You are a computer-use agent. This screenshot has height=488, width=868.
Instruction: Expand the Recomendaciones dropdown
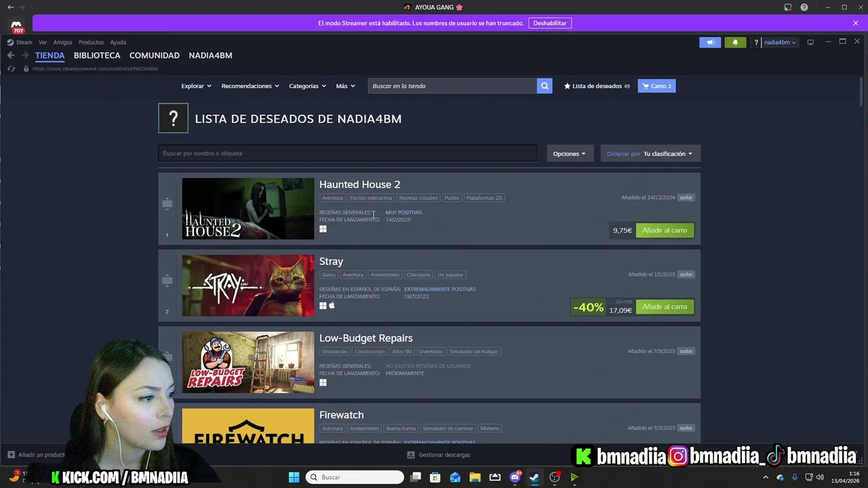tap(250, 86)
